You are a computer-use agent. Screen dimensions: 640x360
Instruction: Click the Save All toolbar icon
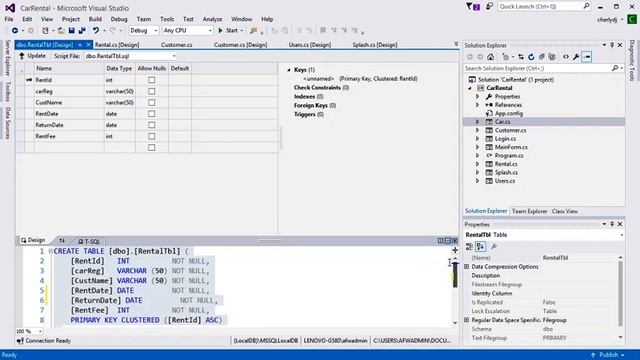coord(82,31)
